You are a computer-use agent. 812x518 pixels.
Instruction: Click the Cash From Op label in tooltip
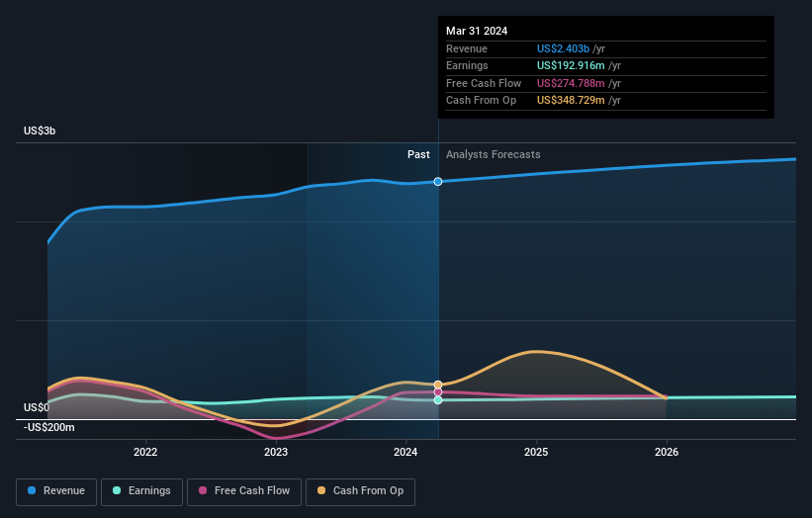(x=481, y=101)
